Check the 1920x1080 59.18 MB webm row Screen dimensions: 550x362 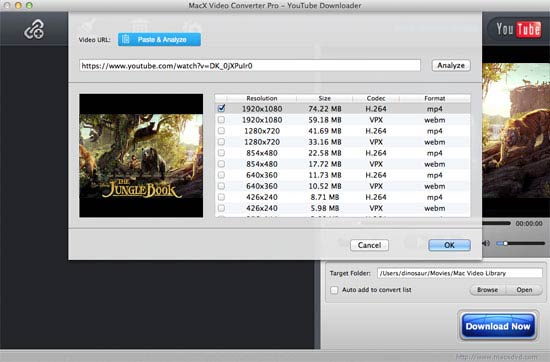click(221, 120)
